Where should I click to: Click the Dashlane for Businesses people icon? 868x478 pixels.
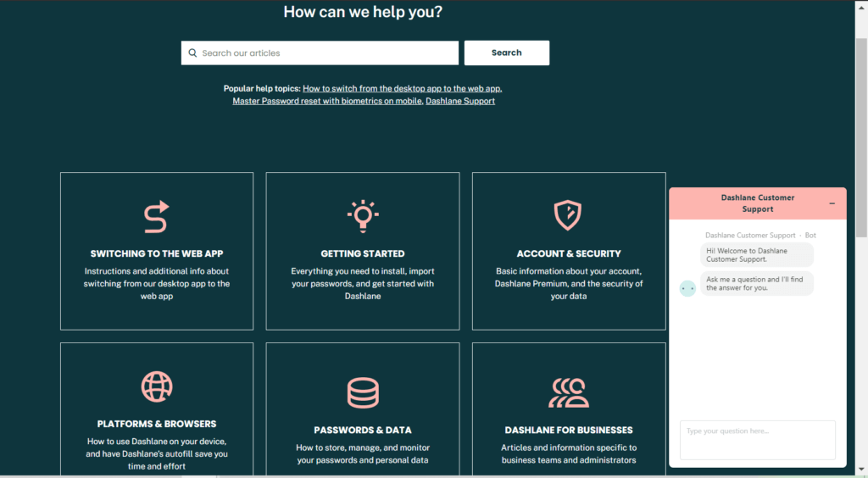point(569,392)
